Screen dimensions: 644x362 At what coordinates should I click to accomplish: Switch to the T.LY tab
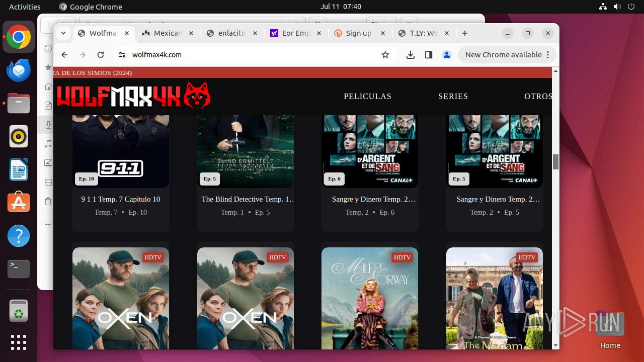[x=424, y=33]
